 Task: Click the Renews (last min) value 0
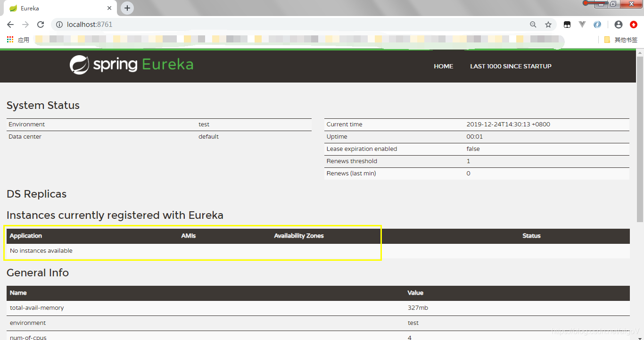click(x=469, y=174)
